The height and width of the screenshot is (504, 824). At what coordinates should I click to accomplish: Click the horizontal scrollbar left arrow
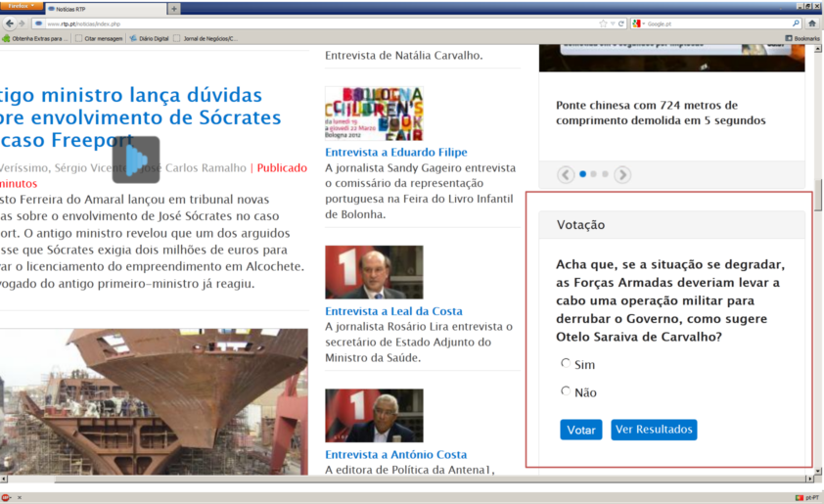[4, 479]
